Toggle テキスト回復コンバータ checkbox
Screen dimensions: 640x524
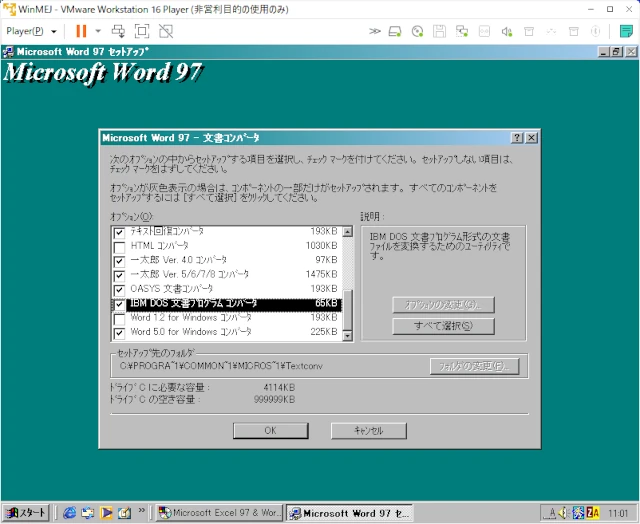click(x=119, y=233)
